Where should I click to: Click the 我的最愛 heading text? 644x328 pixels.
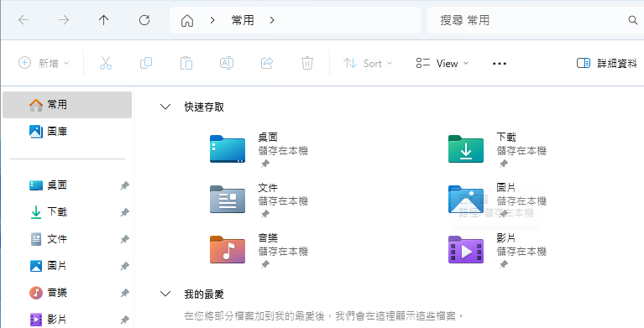pos(204,294)
